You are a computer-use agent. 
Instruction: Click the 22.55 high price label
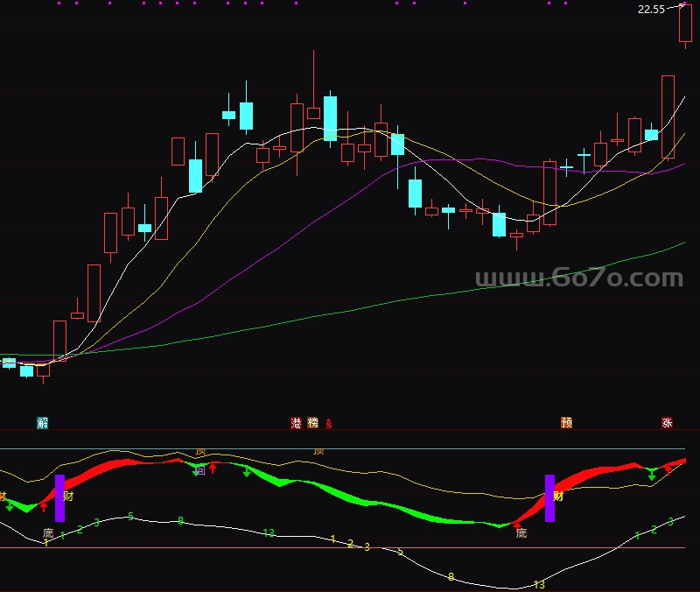(x=651, y=10)
